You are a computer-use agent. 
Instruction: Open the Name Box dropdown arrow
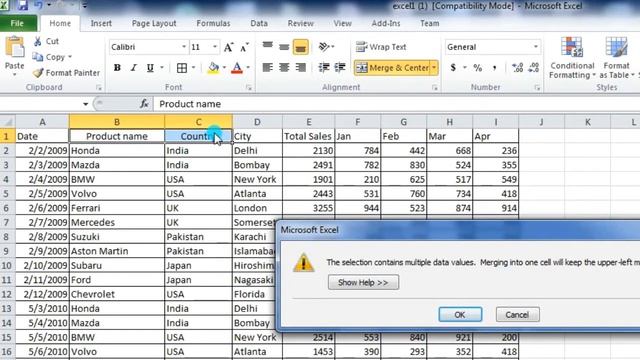point(85,104)
